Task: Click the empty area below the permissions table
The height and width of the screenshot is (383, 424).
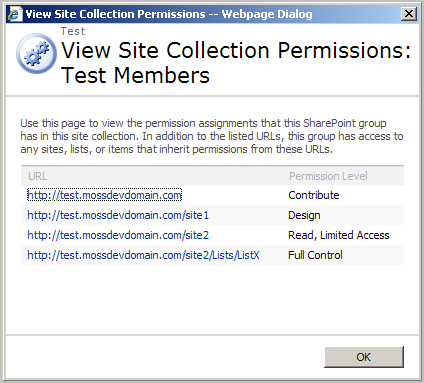Action: pyautogui.click(x=212, y=298)
